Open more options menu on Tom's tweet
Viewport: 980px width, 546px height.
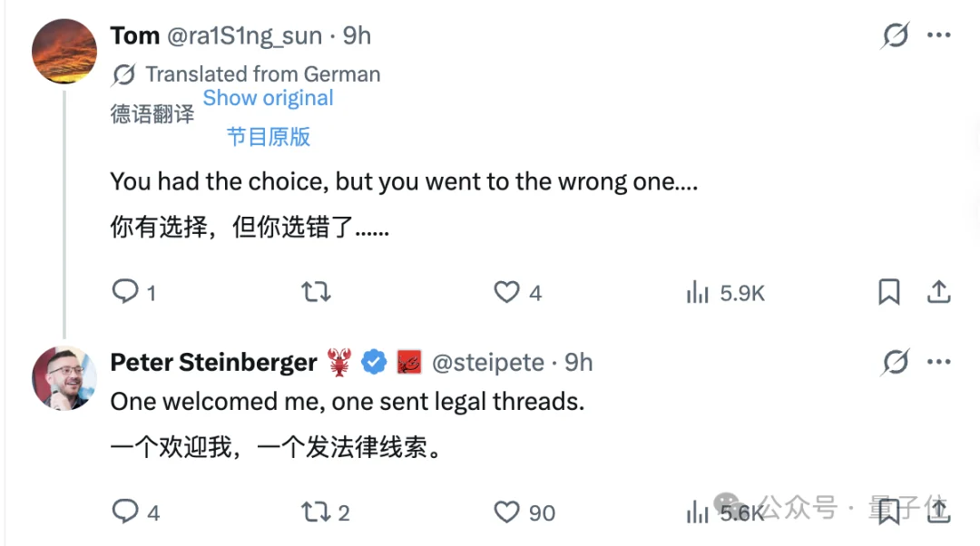pos(939,33)
